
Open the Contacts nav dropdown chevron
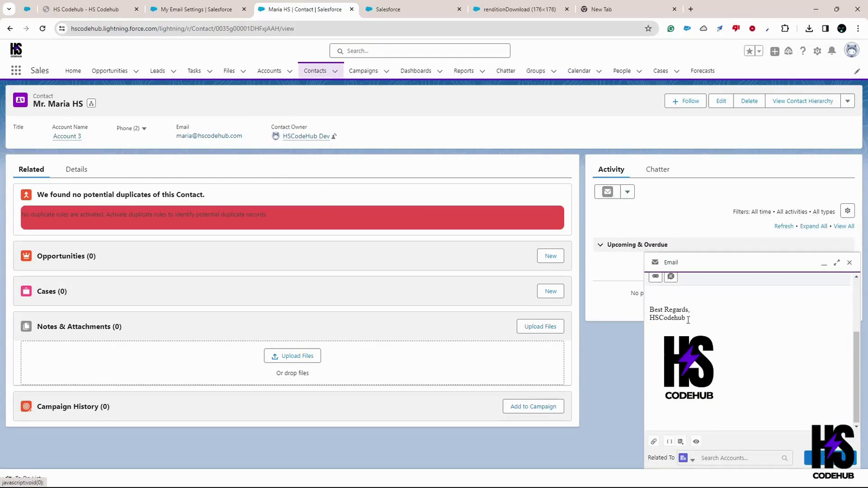(335, 71)
